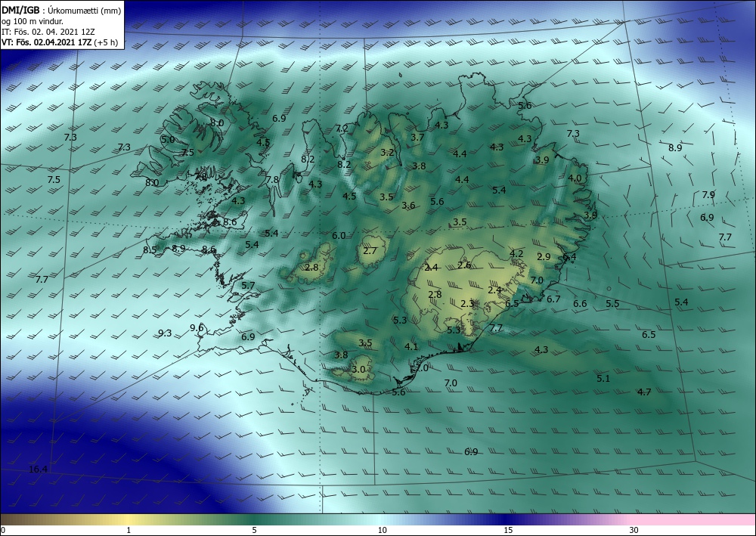Select the 'Úrkomumætti (mm)' label
This screenshot has height=536, width=756.
point(85,11)
